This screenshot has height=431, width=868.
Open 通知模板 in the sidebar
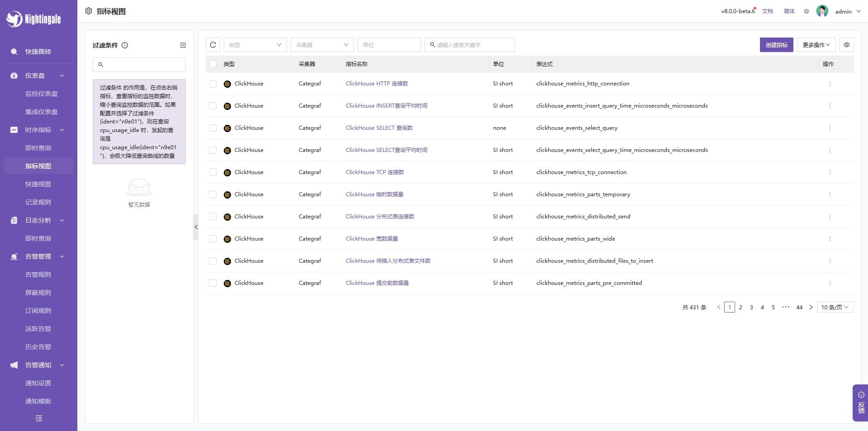pyautogui.click(x=38, y=401)
